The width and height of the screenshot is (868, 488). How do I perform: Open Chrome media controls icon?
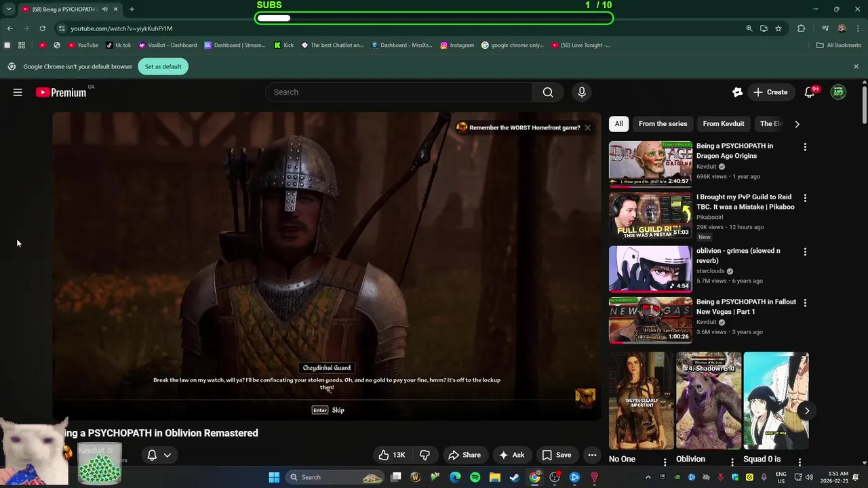click(x=825, y=28)
